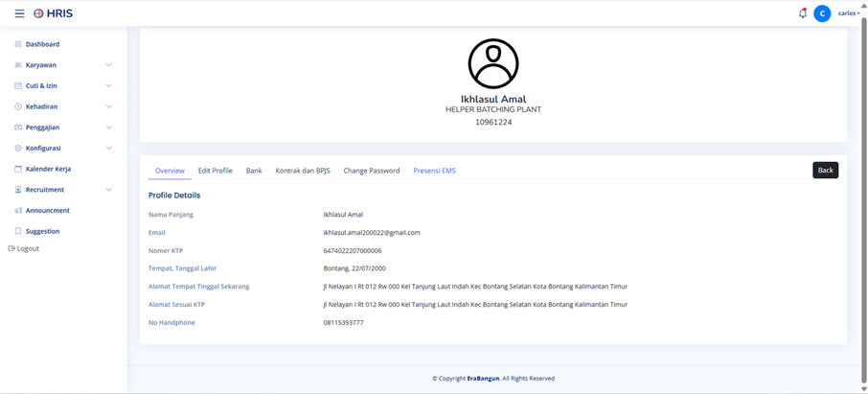Click the Alamat Tempat Tinggal Sekarang label
Screen dimensions: 868x394
[x=198, y=287]
